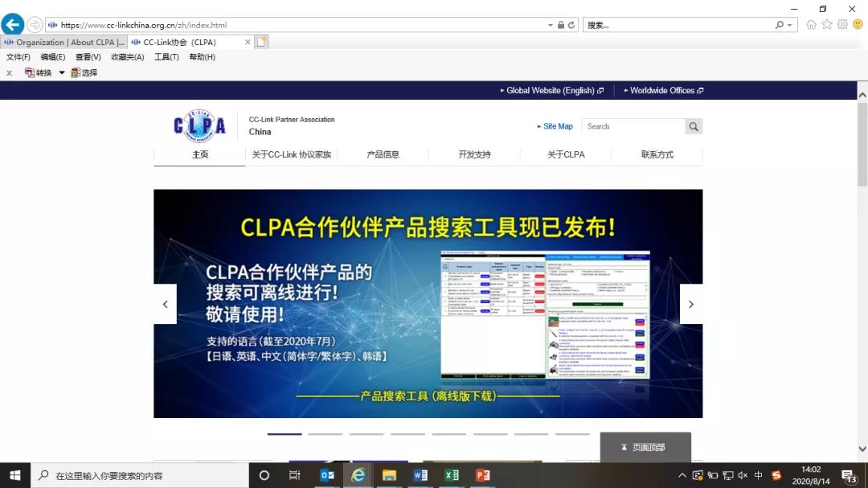868x488 pixels.
Task: Open 开发支持 navigation item
Action: pos(474,154)
